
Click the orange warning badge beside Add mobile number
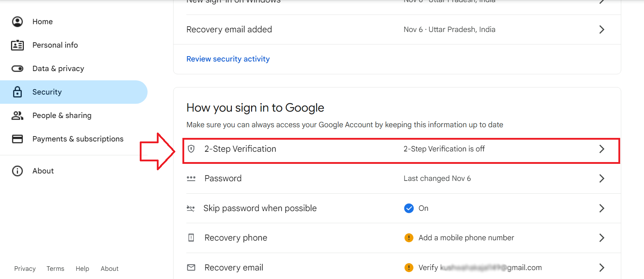409,238
